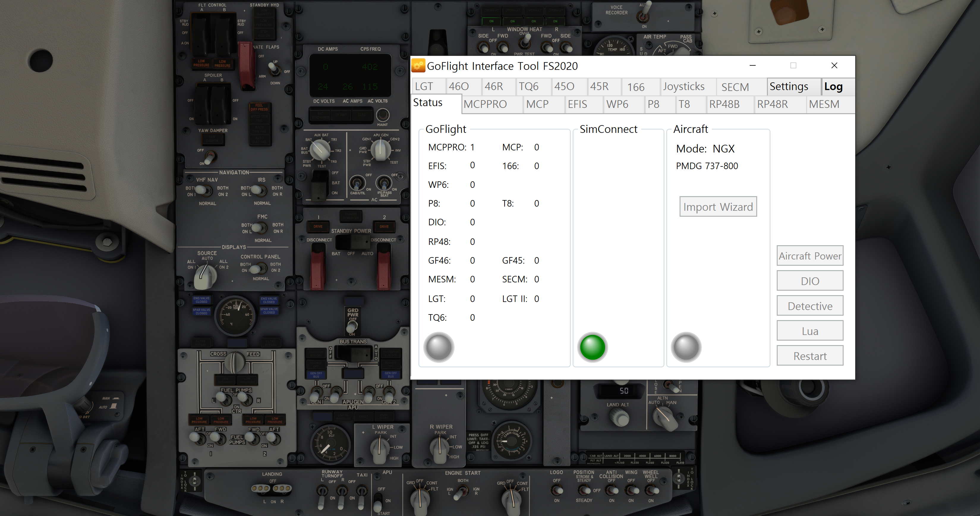Click the cockpit MAINT button
Viewport: 980px width, 516px height.
[383, 115]
